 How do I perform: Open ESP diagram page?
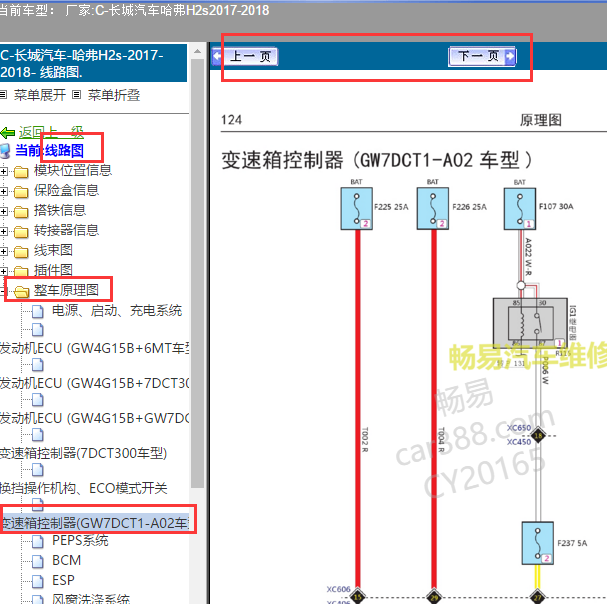pyautogui.click(x=63, y=580)
